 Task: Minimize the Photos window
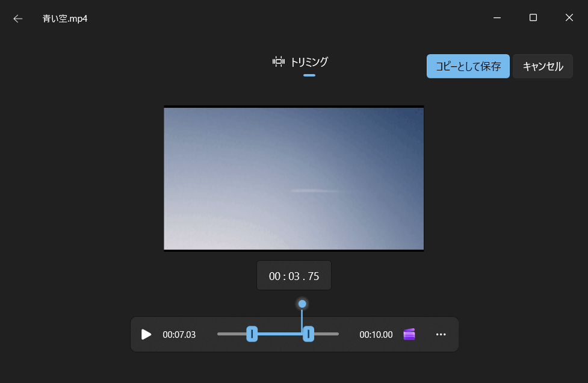point(497,18)
